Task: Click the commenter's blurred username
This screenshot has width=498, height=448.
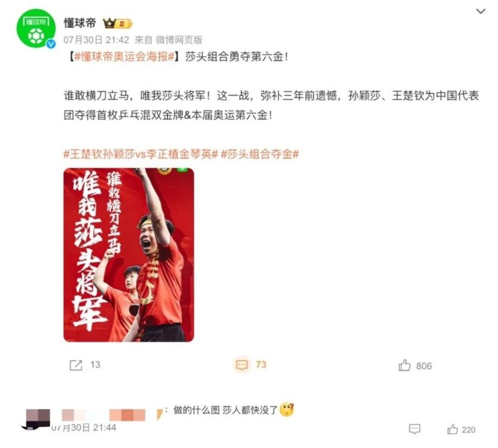Action: [x=103, y=415]
